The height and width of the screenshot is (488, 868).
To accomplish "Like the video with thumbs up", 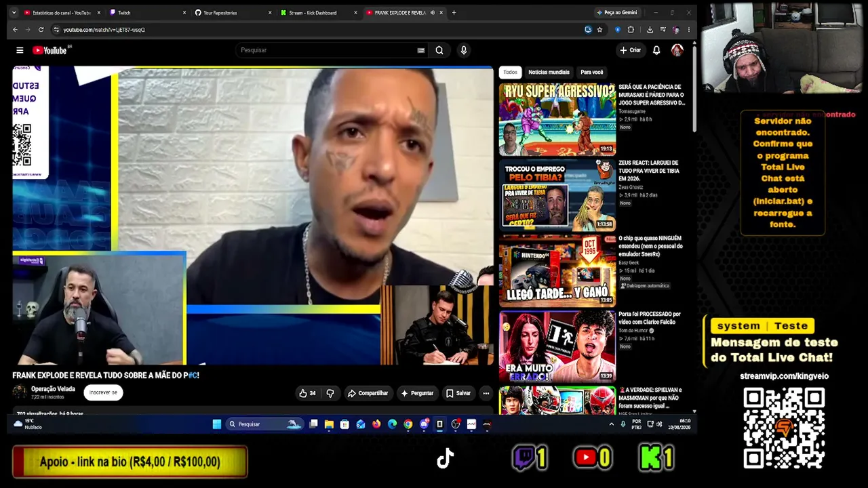I will tap(307, 393).
